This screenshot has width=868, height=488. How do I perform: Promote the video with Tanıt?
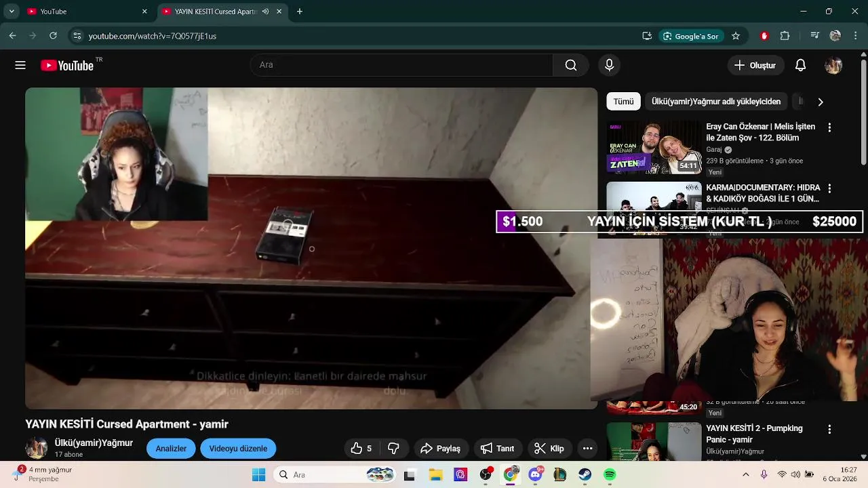[x=498, y=448]
